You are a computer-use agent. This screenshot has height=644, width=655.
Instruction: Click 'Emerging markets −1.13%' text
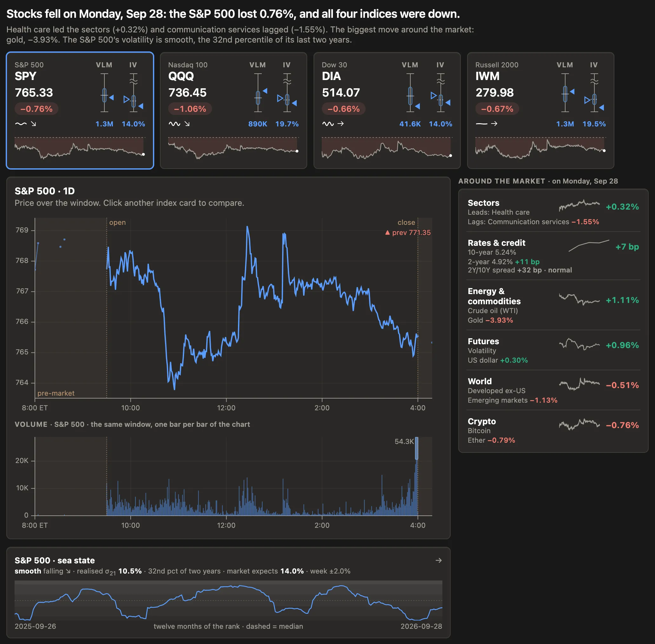pyautogui.click(x=513, y=400)
